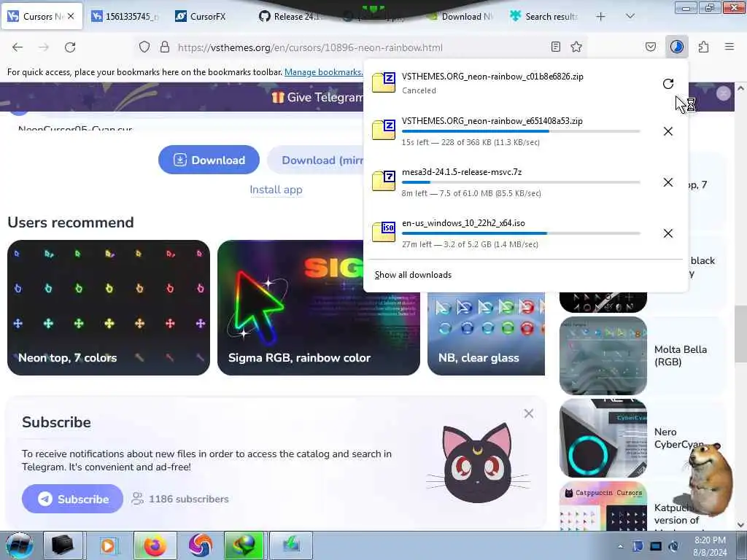Go forward with the forward arrow

(x=44, y=47)
